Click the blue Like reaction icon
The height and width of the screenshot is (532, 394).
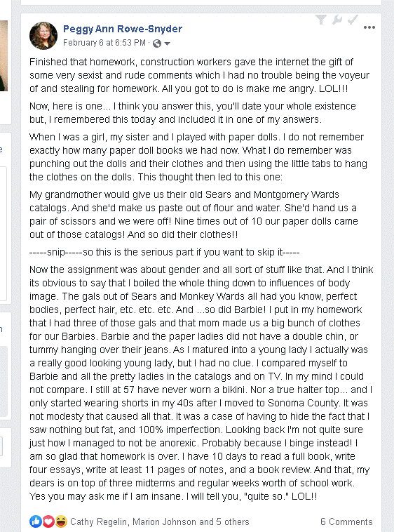pos(36,521)
